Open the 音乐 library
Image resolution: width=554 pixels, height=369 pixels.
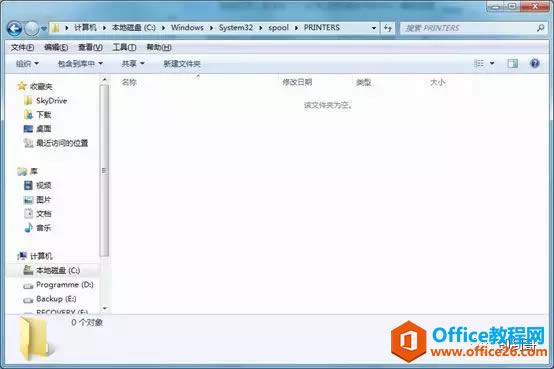point(44,228)
